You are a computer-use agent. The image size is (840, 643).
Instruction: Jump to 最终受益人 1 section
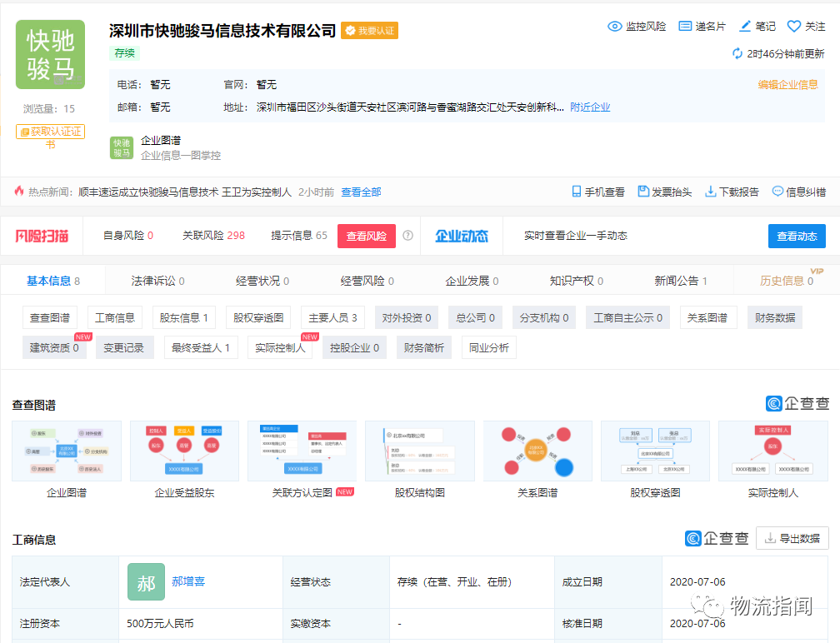[x=201, y=347]
